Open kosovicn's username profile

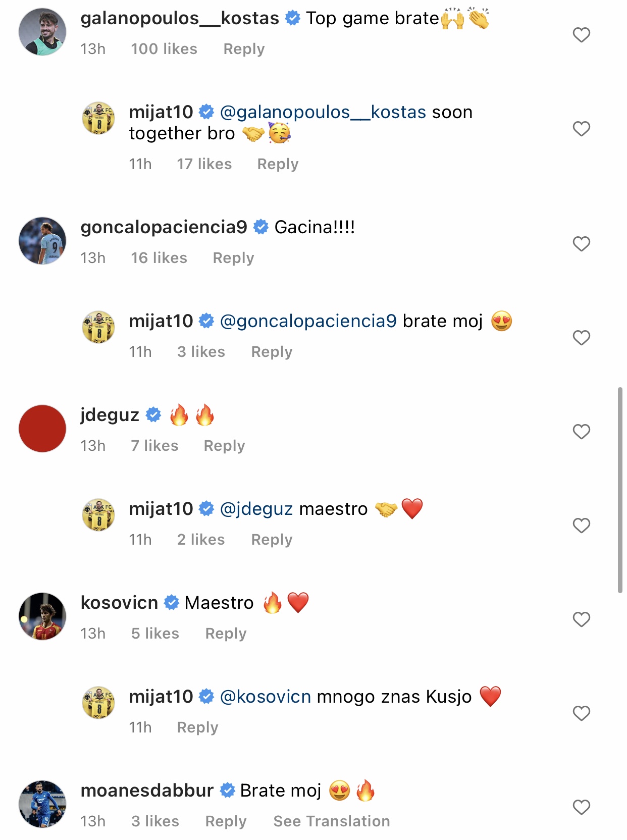pyautogui.click(x=119, y=603)
